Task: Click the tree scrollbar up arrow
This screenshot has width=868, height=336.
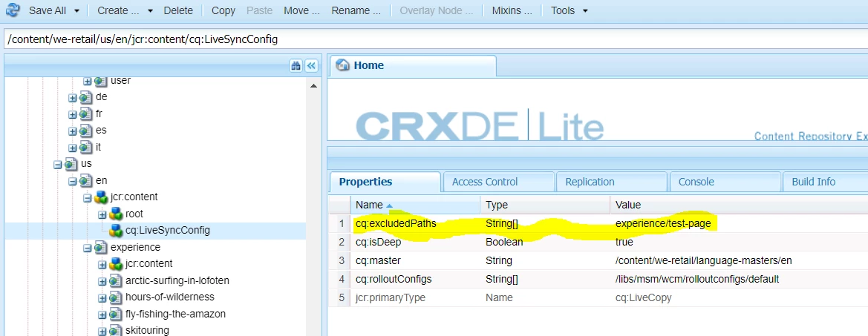Action: coord(313,86)
